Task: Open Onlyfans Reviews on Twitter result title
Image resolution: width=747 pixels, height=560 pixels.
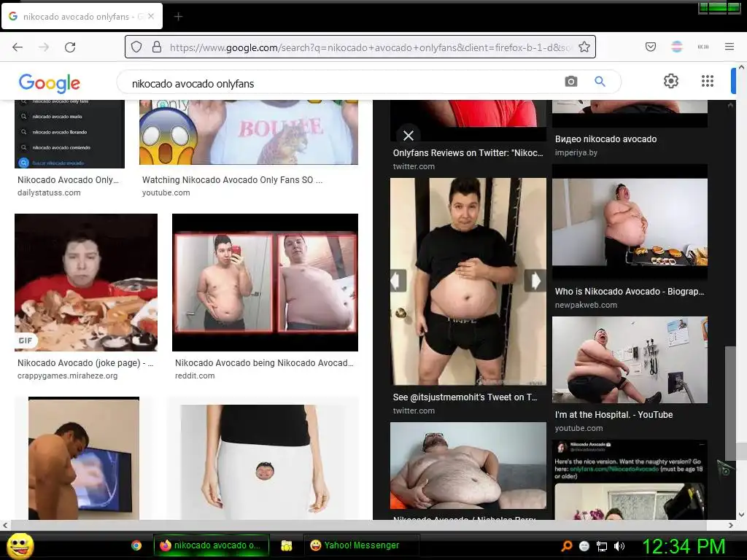Action: (468, 153)
